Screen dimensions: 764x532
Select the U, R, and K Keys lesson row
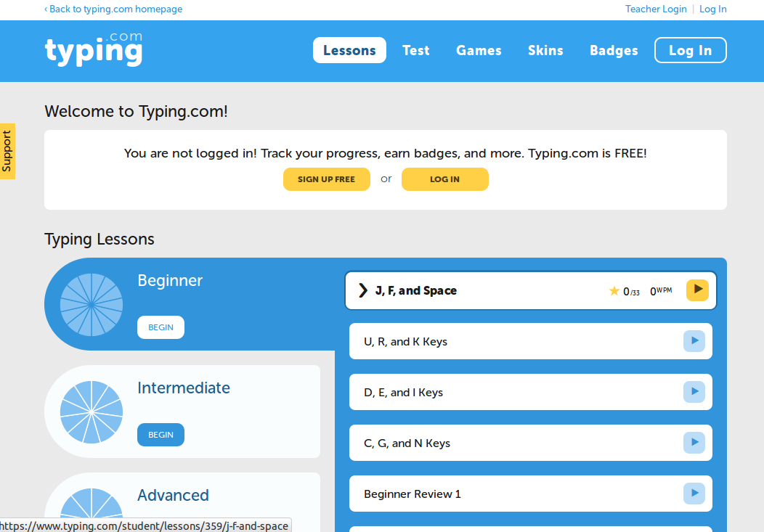point(531,341)
